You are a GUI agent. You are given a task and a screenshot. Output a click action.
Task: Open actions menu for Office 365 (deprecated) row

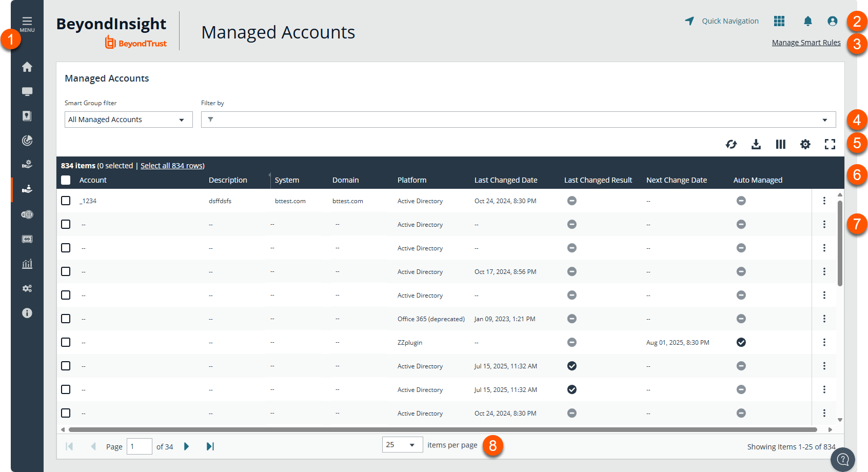click(x=824, y=319)
